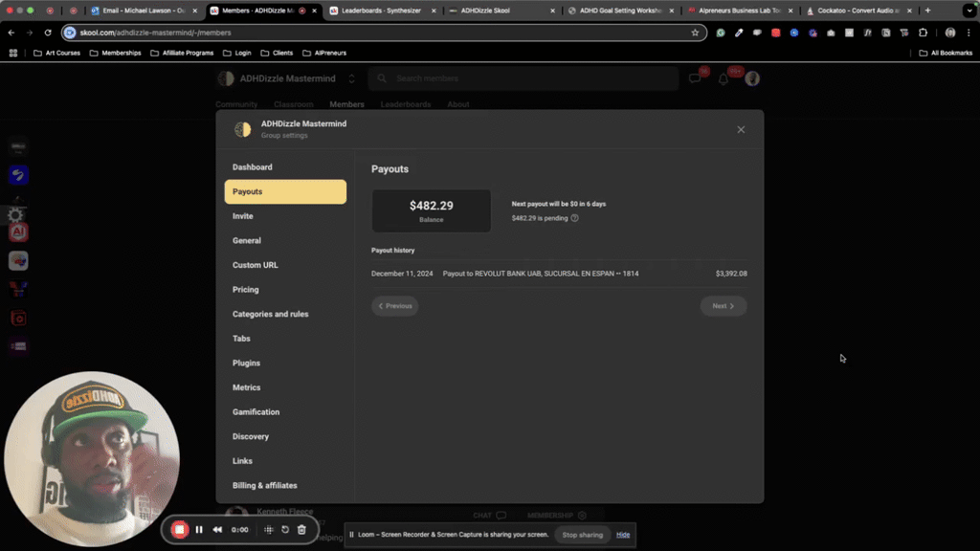Image resolution: width=980 pixels, height=551 pixels.
Task: Open the browser extensions puzzle icon
Action: 924,33
